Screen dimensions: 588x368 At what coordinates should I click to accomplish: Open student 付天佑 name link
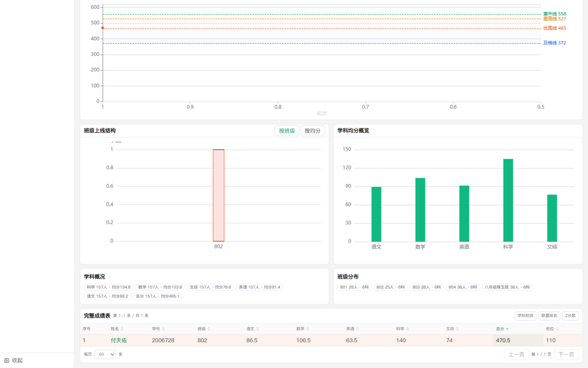(x=119, y=340)
